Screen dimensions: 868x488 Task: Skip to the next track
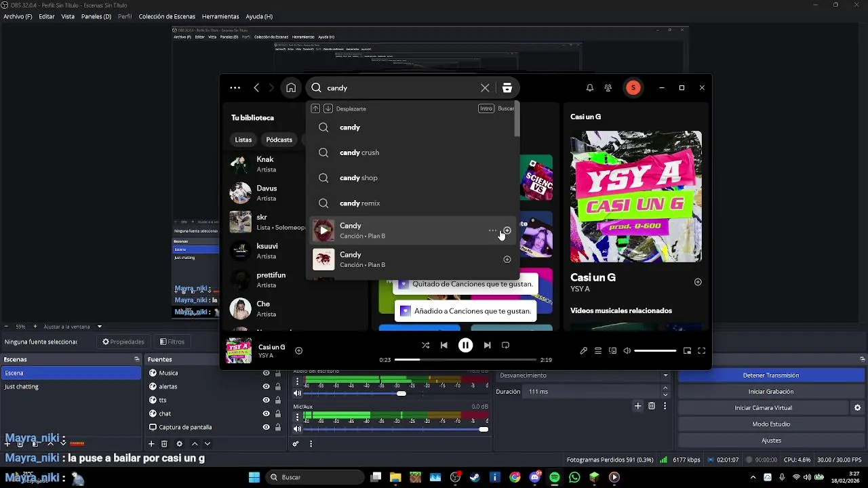tap(487, 345)
